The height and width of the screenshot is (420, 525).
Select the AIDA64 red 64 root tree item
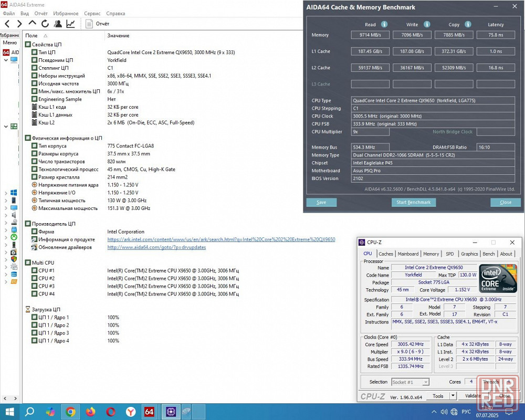(x=10, y=52)
